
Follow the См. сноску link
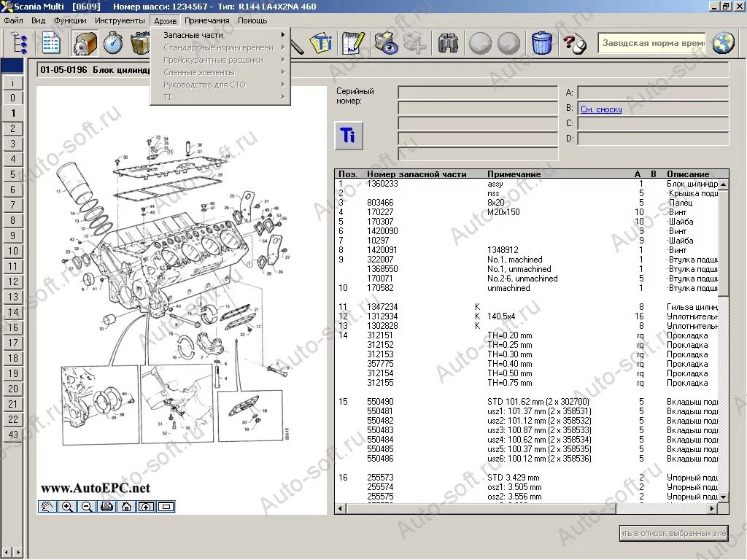click(601, 109)
